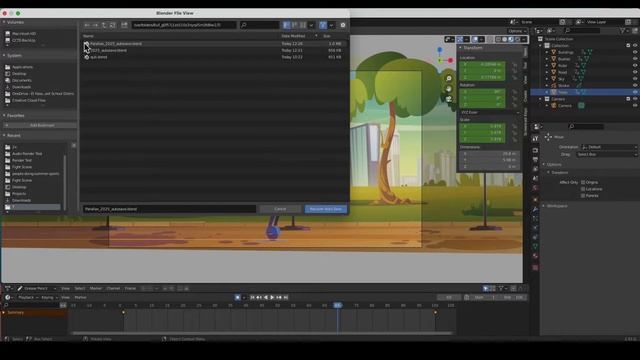Viewport: 640px width, 360px height.
Task: Hide the Road object in outliner
Action: pyautogui.click(x=635, y=72)
